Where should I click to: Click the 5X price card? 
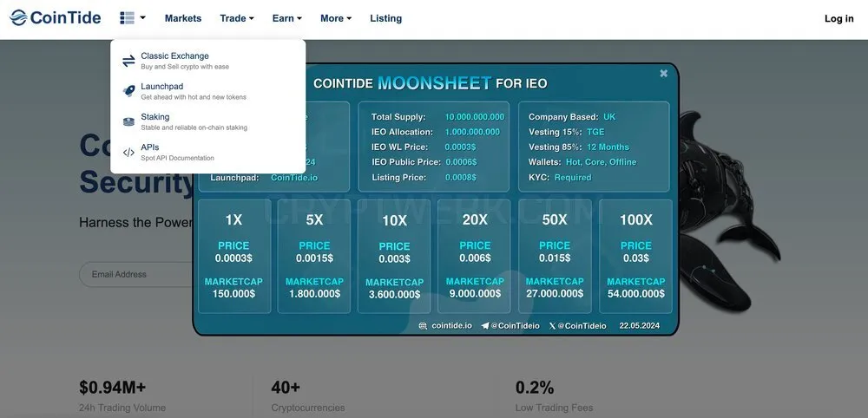click(314, 257)
